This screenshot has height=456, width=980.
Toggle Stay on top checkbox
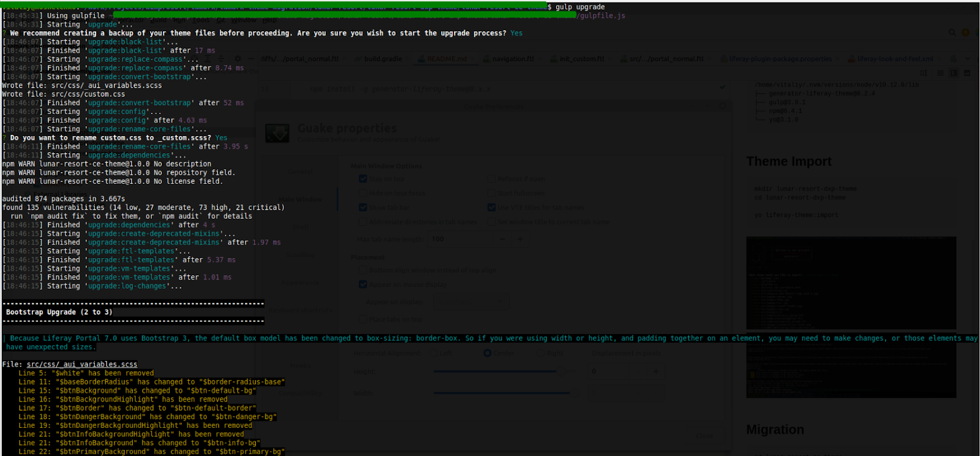click(363, 178)
